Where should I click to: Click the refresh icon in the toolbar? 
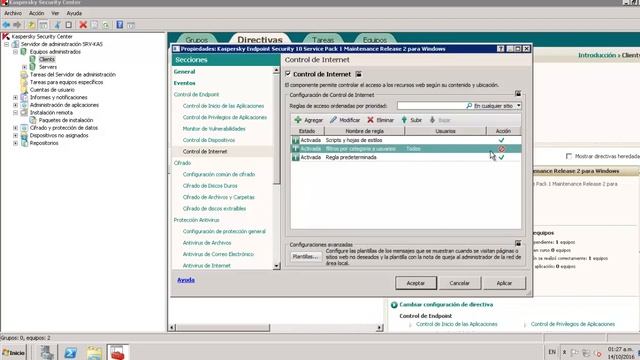coord(106,25)
